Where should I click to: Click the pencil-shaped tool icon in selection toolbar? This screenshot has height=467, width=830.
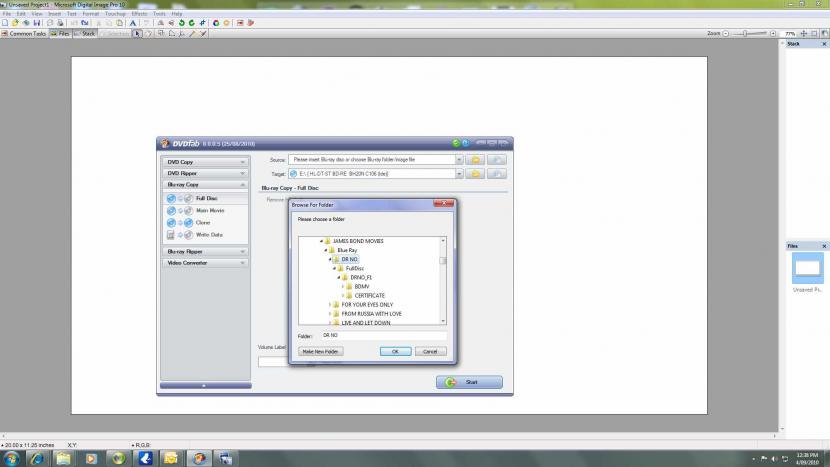tap(193, 33)
